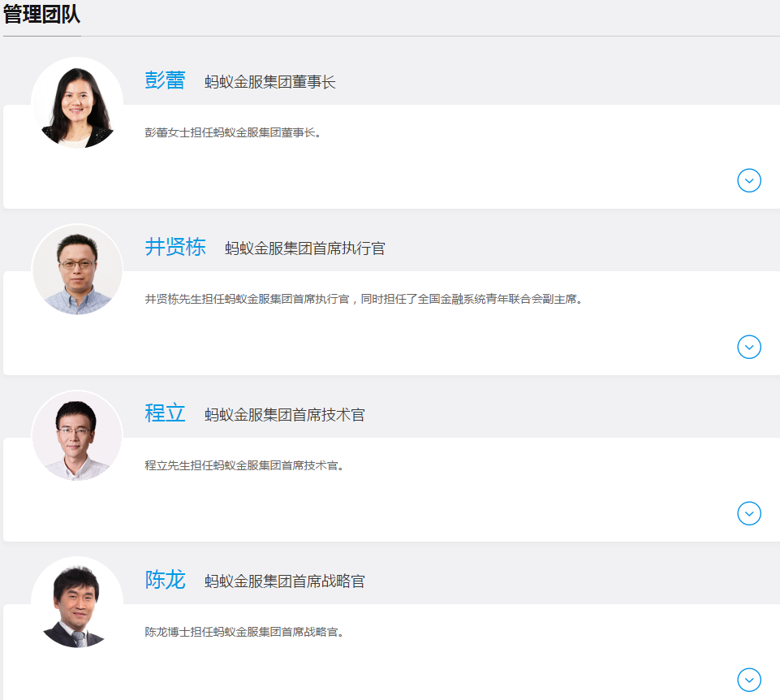Click the profile photo beside 彭蕾
This screenshot has width=780, height=700.
coord(77,103)
